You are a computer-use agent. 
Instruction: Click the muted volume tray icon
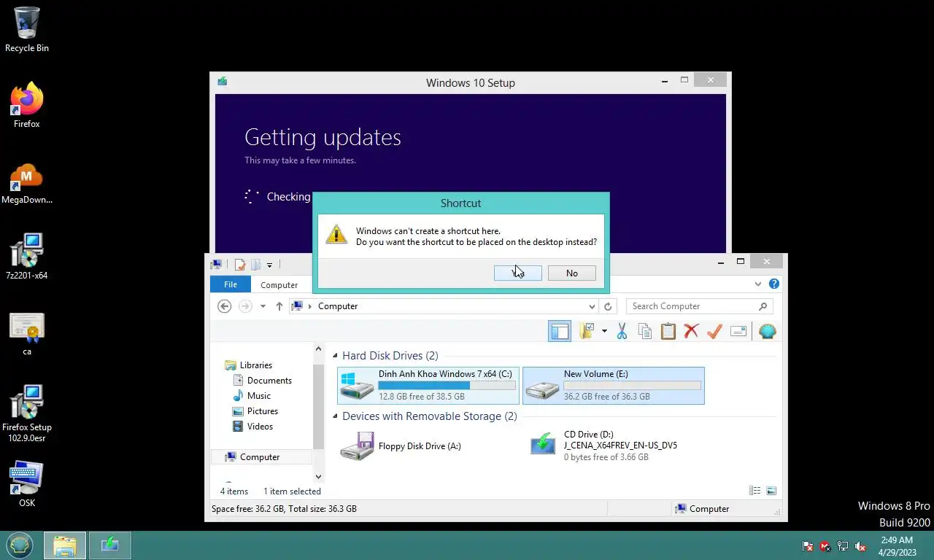[x=860, y=546]
